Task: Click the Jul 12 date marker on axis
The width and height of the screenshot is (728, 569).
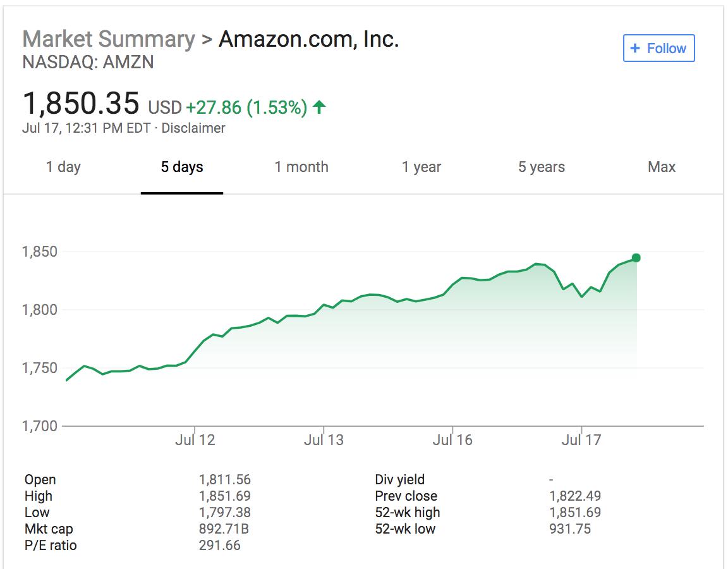Action: [x=195, y=440]
